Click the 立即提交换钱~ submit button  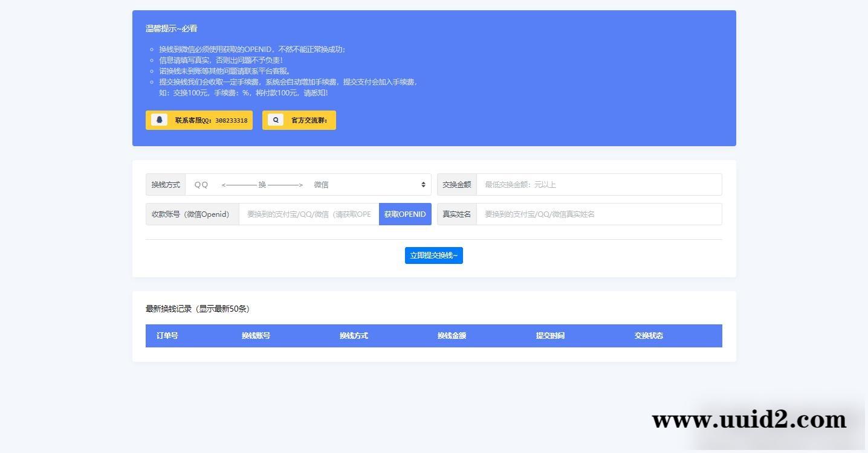pos(433,255)
